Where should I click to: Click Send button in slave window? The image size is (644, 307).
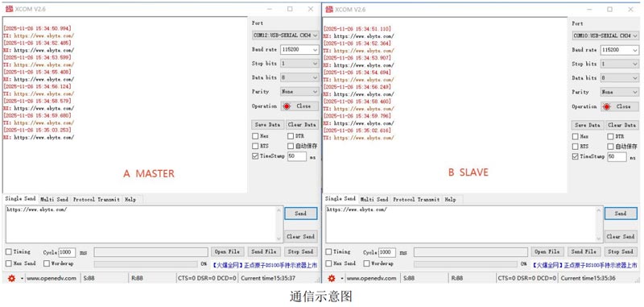621,214
